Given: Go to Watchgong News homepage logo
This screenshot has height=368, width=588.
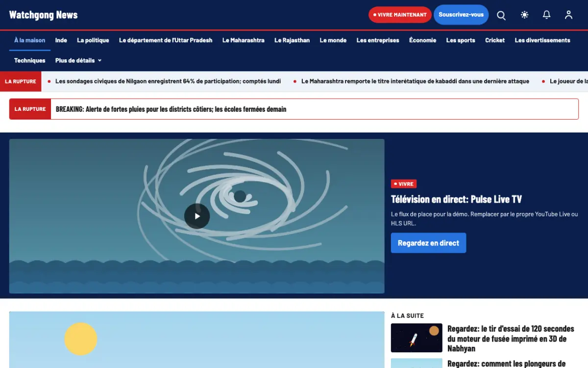Looking at the screenshot, I should coord(44,15).
